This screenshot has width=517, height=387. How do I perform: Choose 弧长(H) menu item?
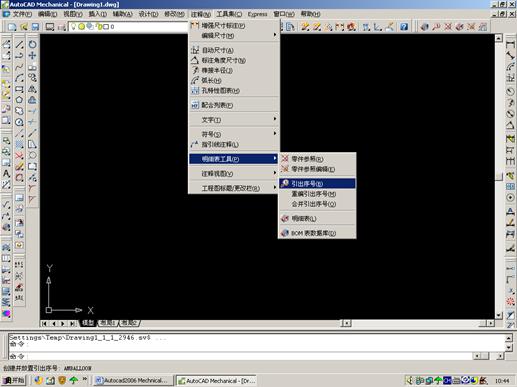pyautogui.click(x=234, y=80)
